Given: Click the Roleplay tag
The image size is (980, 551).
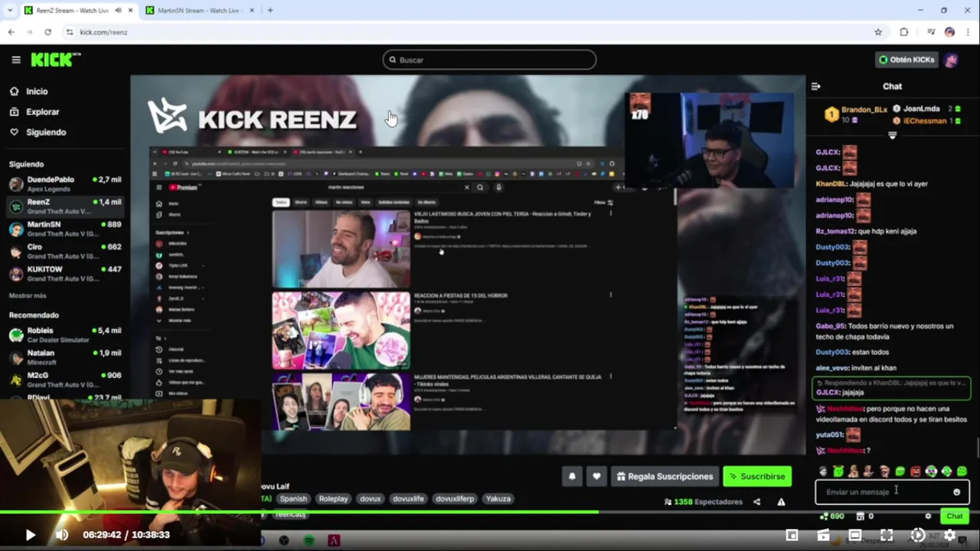Looking at the screenshot, I should pyautogui.click(x=333, y=498).
